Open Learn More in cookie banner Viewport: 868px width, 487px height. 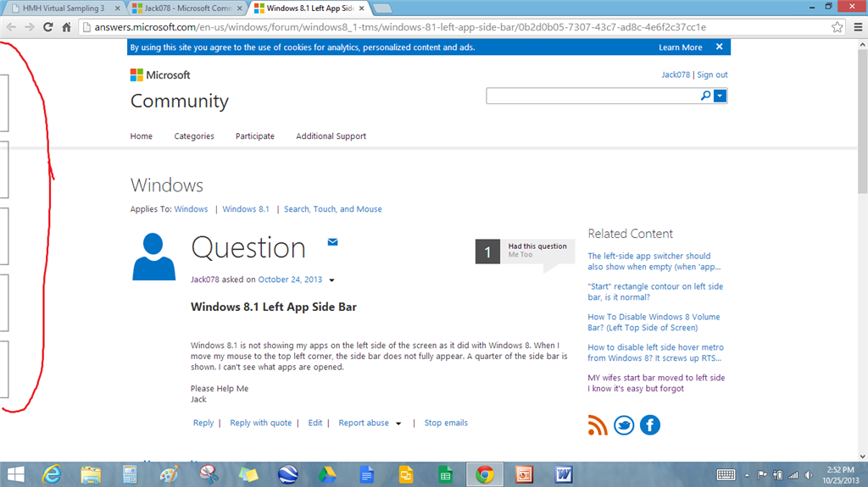click(681, 47)
